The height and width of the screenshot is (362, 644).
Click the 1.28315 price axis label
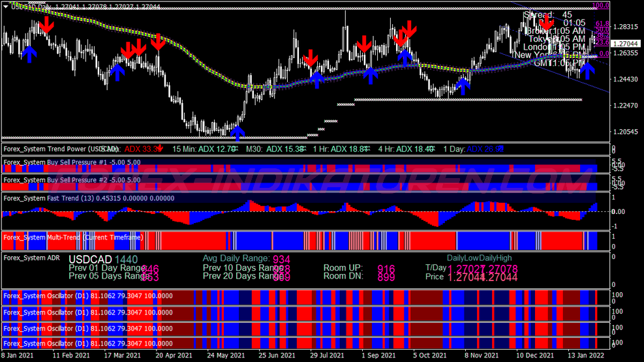(x=626, y=27)
